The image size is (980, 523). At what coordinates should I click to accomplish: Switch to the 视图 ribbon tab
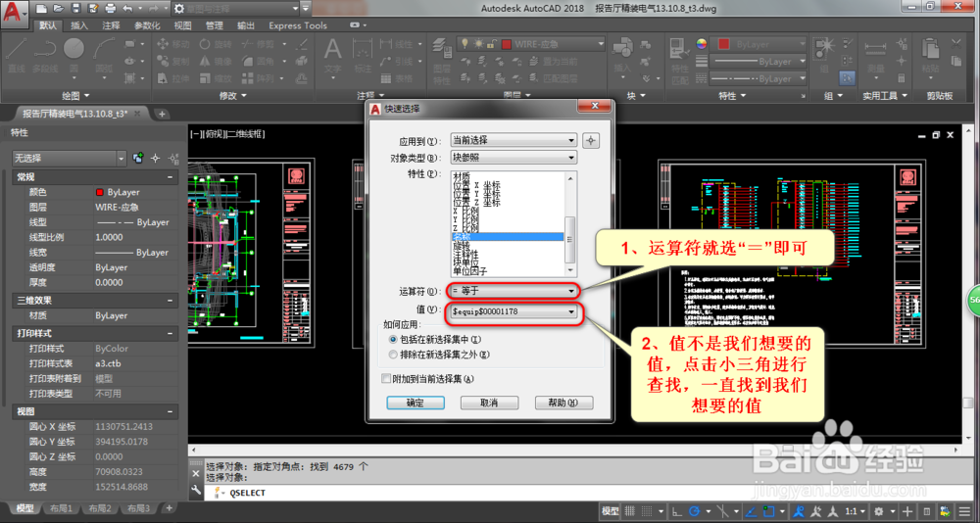182,25
